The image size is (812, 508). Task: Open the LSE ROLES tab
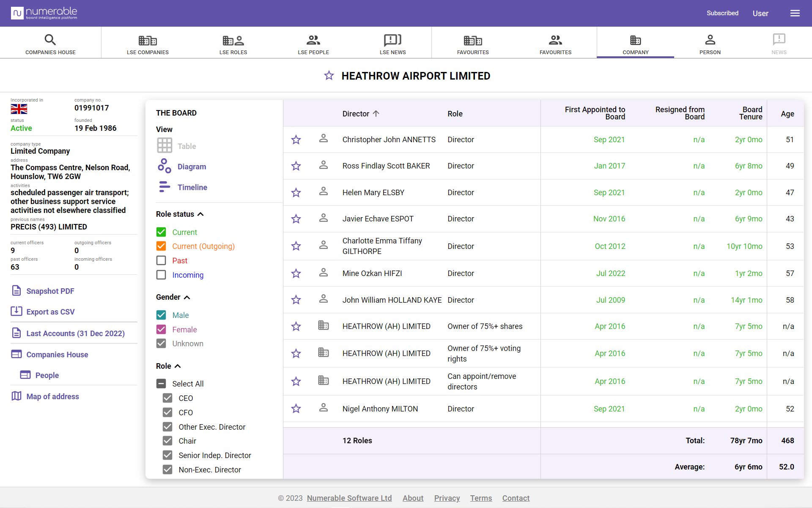click(x=233, y=44)
